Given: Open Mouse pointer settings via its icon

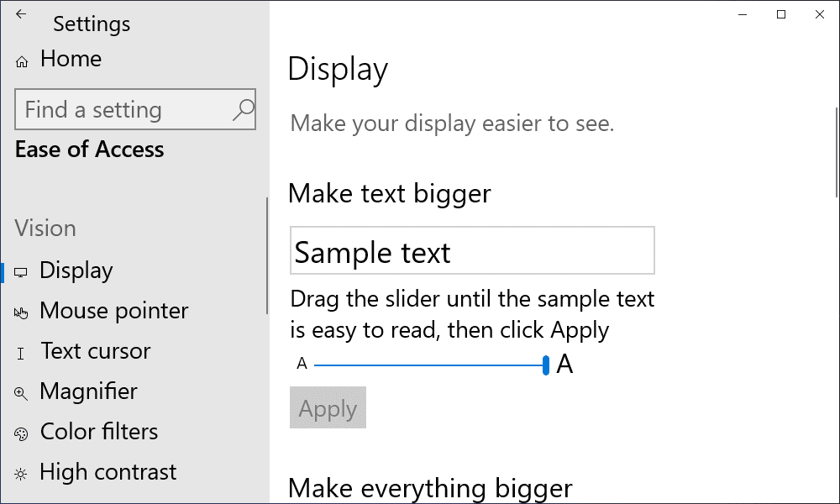Looking at the screenshot, I should 21,311.
